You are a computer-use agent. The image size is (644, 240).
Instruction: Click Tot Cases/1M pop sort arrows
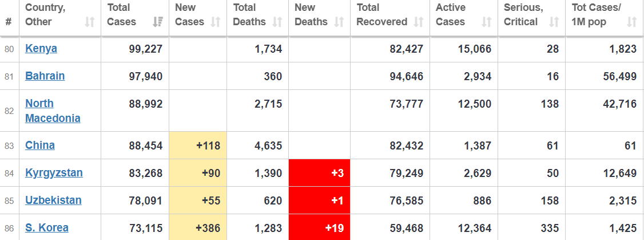[x=631, y=22]
